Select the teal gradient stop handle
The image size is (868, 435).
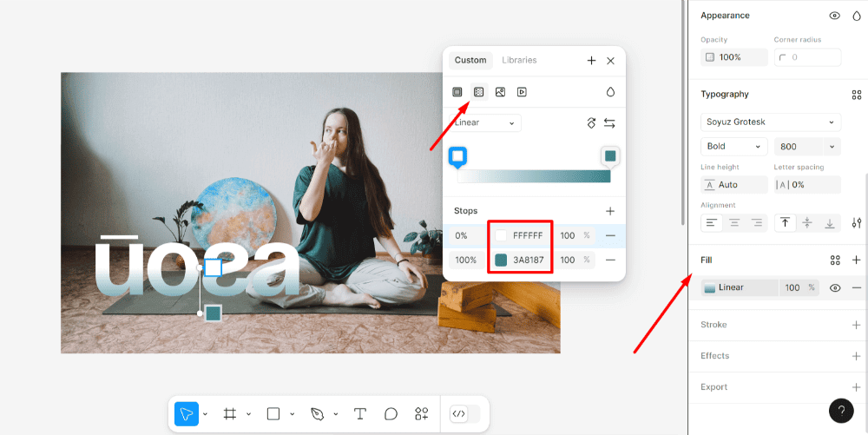pyautogui.click(x=610, y=156)
